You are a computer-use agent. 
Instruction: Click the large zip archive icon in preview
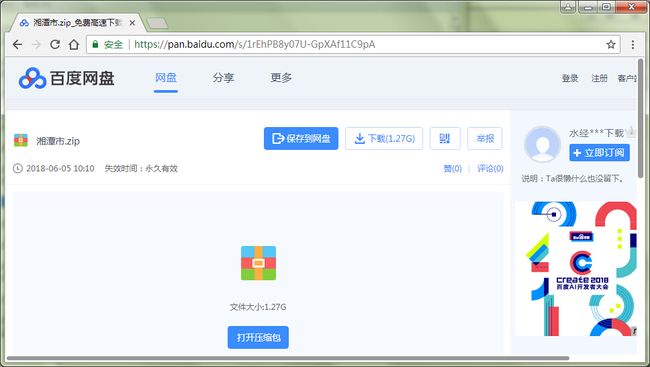(258, 263)
